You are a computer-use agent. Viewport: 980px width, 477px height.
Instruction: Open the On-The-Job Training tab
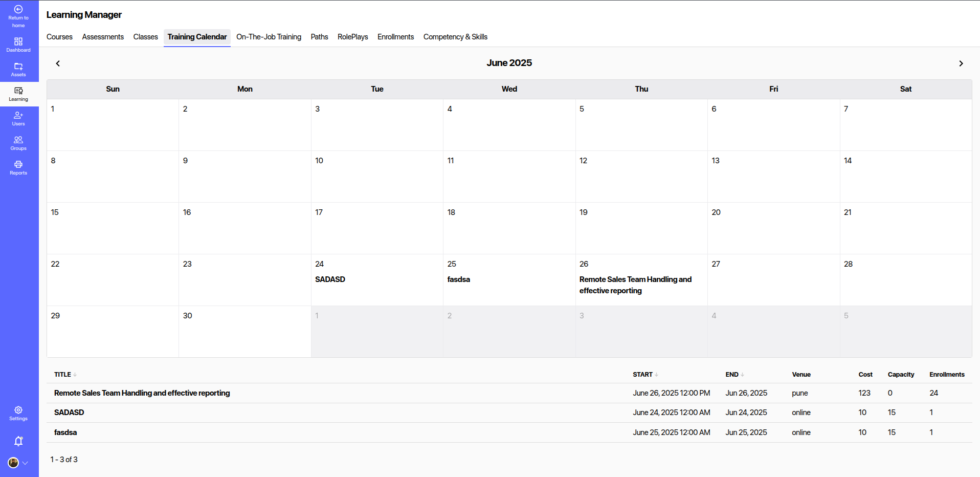(269, 36)
